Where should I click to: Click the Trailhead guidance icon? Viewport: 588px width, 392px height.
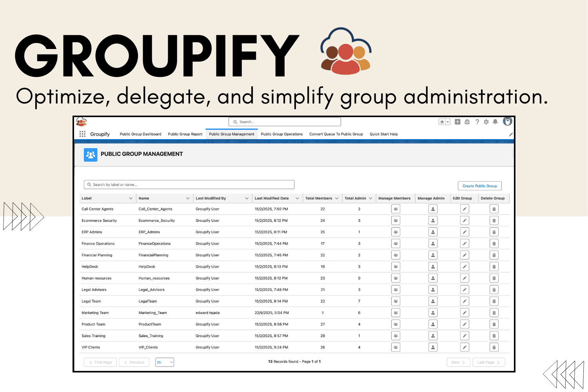tap(467, 122)
